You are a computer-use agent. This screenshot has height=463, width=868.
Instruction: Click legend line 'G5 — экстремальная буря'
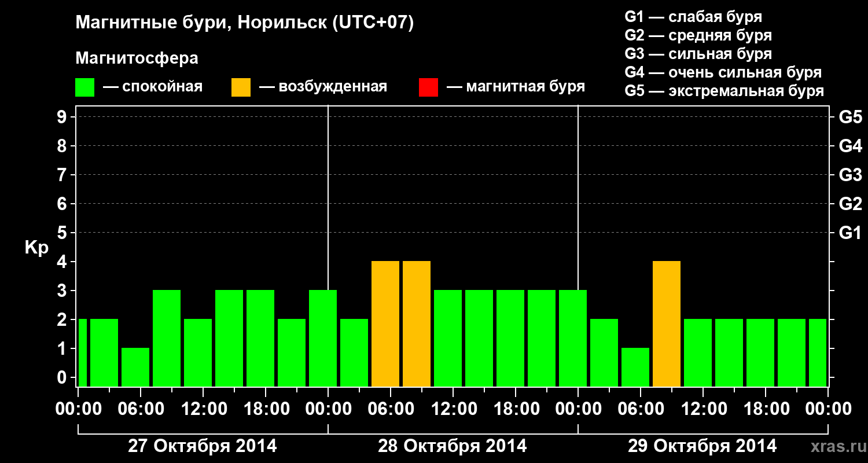(x=724, y=91)
